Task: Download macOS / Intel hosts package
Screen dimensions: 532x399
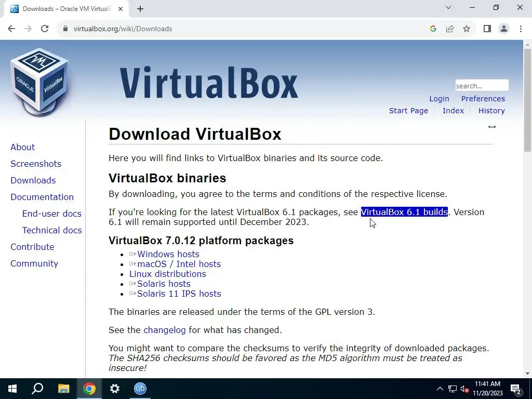Action: [179, 264]
